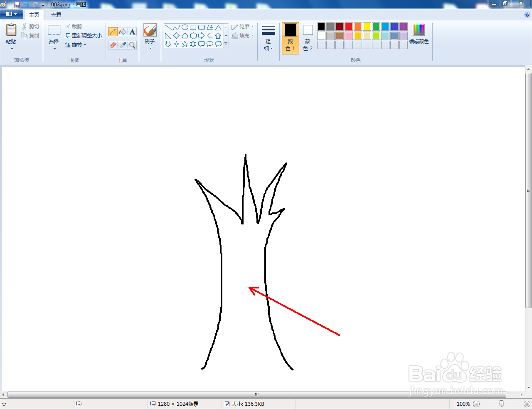Image resolution: width=532 pixels, height=409 pixels.
Task: Open the 粗细 line size dropdown
Action: click(268, 37)
